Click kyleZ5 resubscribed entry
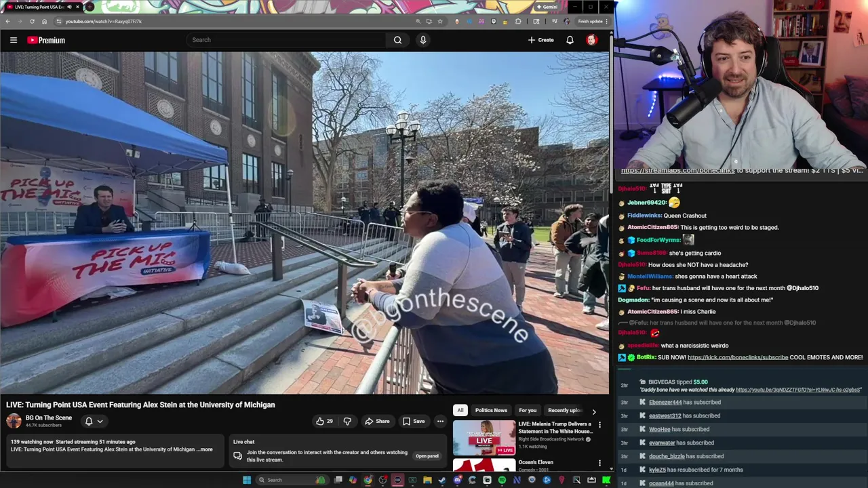 coord(696,470)
